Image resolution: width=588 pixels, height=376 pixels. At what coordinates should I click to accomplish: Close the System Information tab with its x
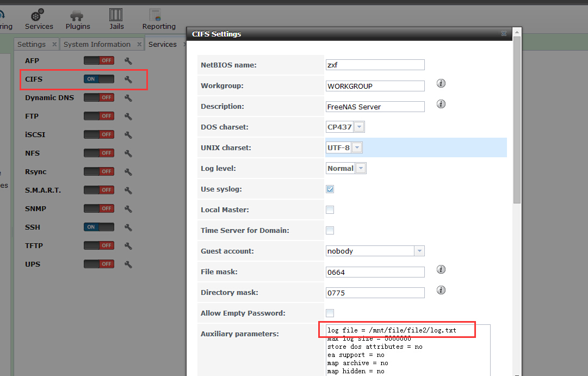139,44
